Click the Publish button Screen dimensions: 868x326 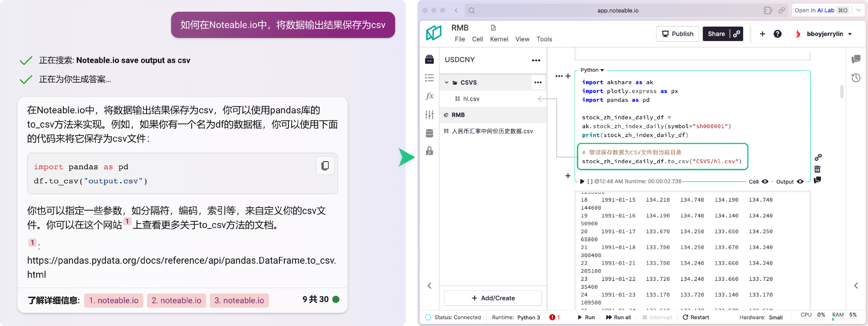pyautogui.click(x=678, y=34)
